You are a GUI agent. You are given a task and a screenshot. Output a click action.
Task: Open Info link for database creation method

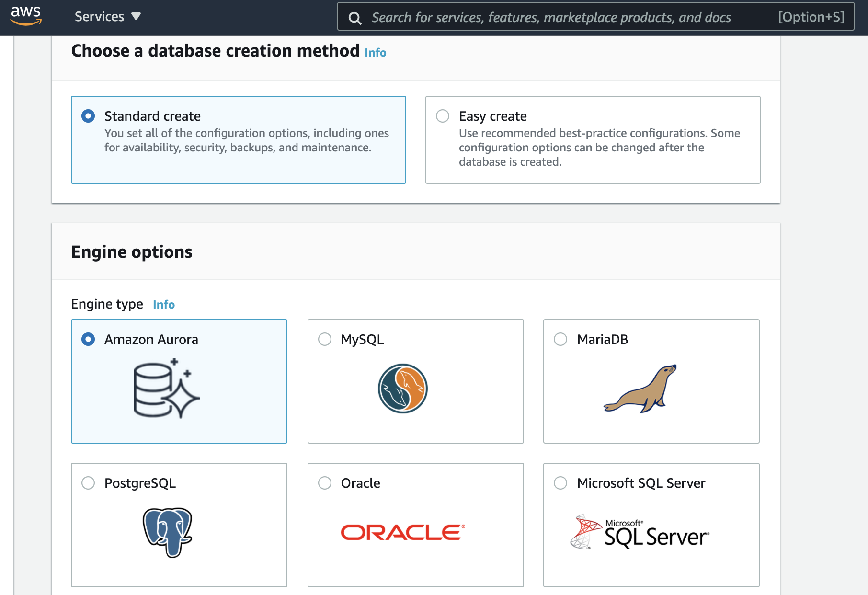pyautogui.click(x=375, y=52)
